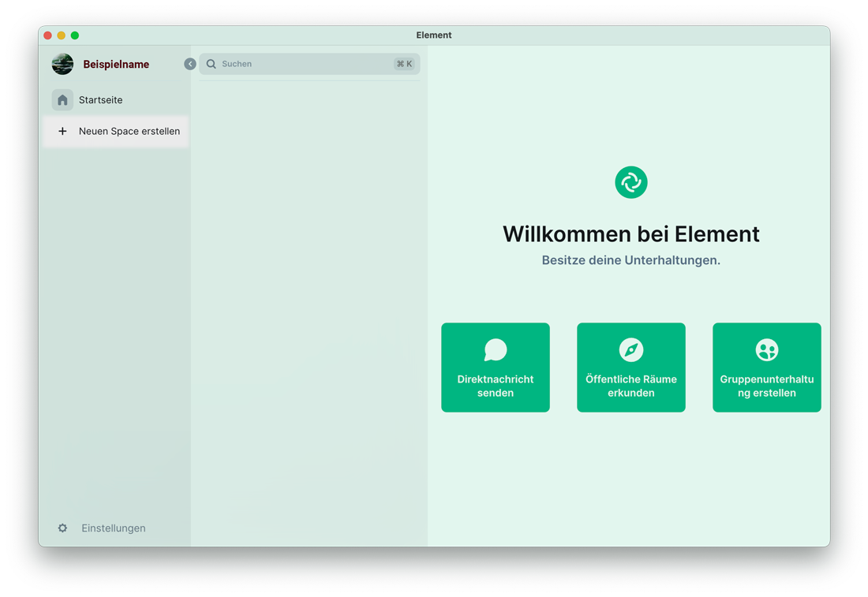Select the Startseite home icon

point(62,100)
